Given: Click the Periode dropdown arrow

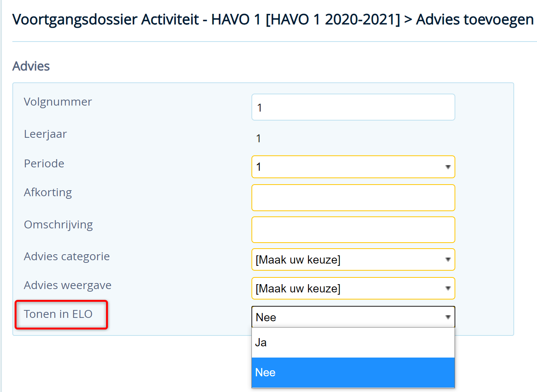Looking at the screenshot, I should [448, 167].
